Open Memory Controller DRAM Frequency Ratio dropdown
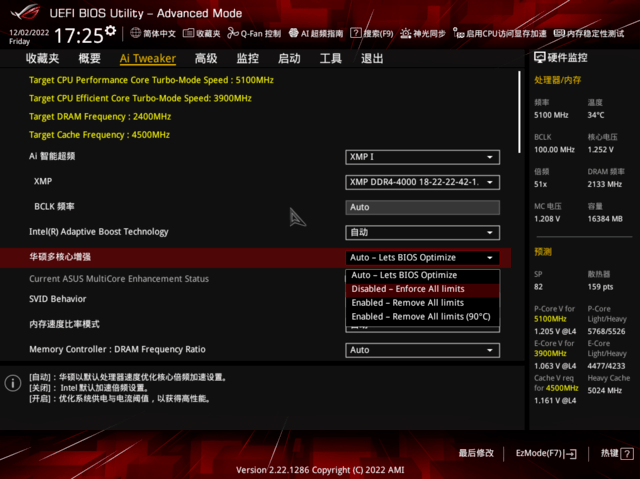The height and width of the screenshot is (479, 640). click(422, 350)
